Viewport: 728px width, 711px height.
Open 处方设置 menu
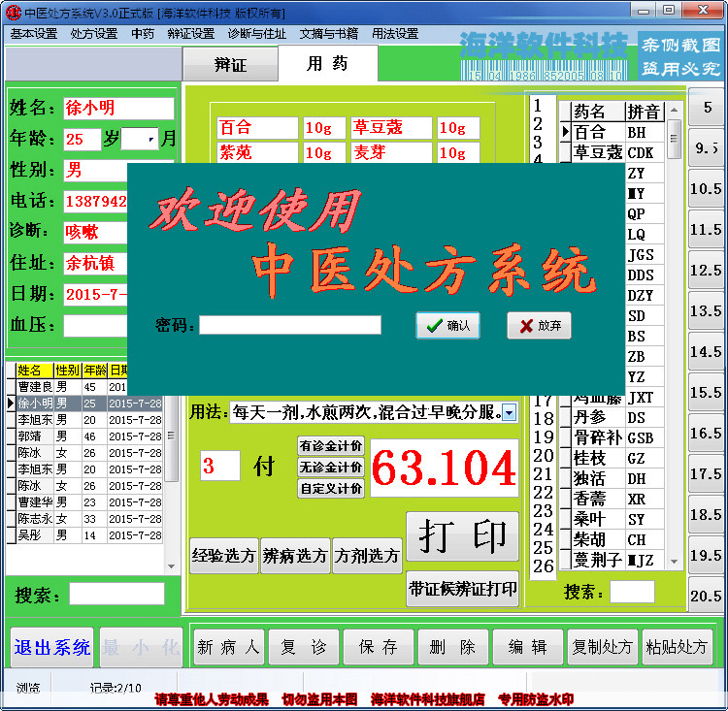(94, 33)
